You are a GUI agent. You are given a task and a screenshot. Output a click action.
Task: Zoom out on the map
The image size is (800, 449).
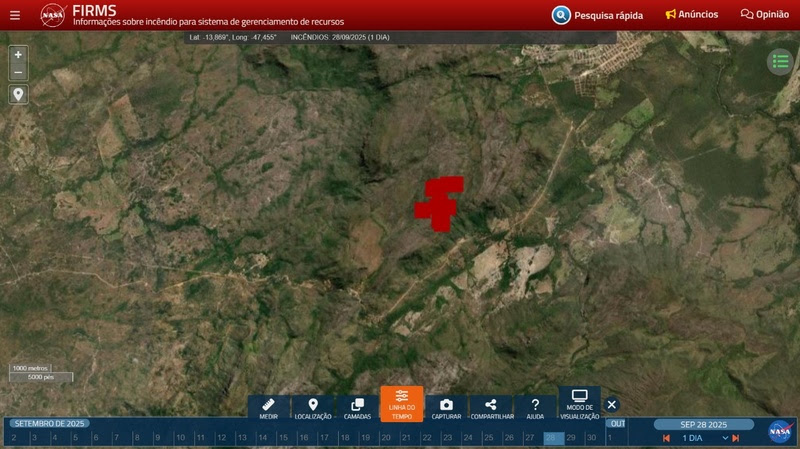[18, 72]
